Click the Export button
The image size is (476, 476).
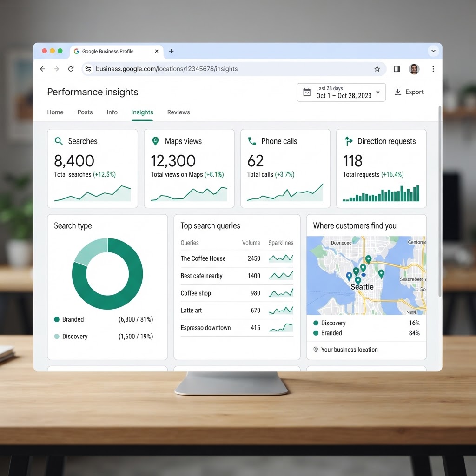pyautogui.click(x=409, y=92)
